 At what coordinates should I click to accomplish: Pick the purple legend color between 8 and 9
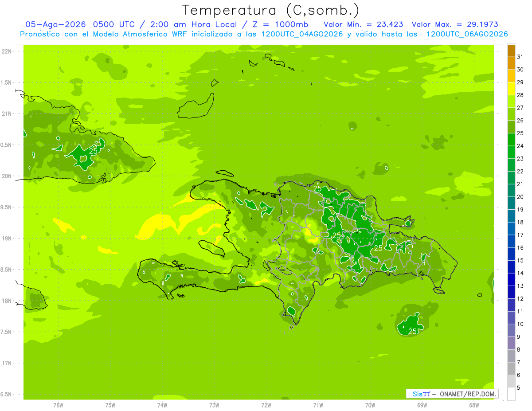coord(511,343)
